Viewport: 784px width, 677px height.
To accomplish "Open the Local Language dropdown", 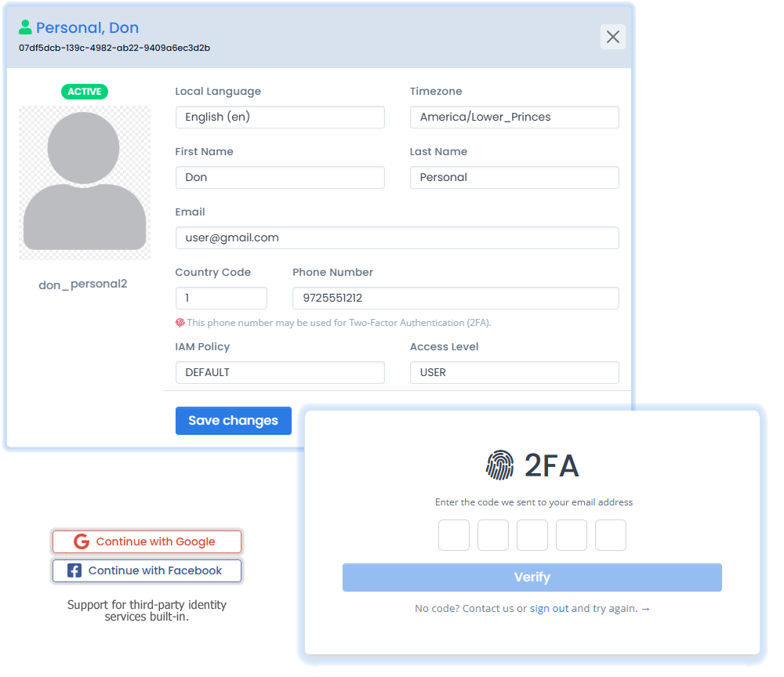I will (280, 117).
